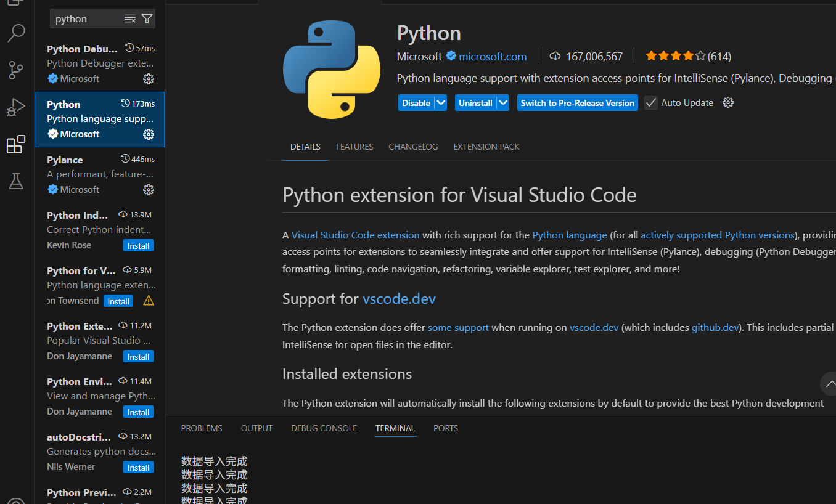Open the PORTS panel tab
Viewport: 836px width, 504px height.
click(x=446, y=428)
